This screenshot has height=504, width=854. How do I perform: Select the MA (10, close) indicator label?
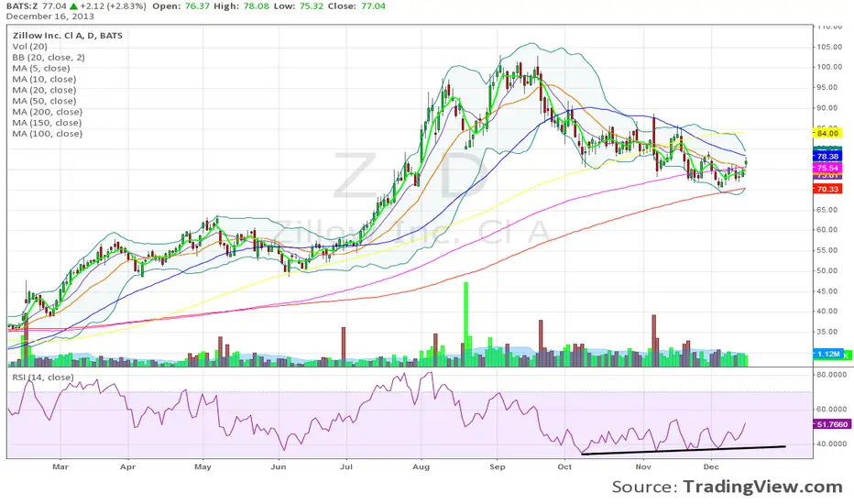(44, 79)
